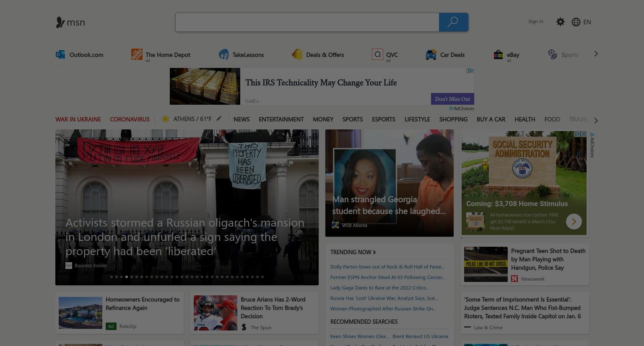Open the EN language selector

coord(587,22)
